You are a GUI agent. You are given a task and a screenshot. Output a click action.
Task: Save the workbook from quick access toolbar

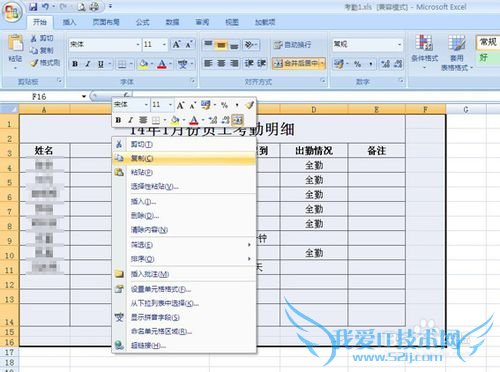pyautogui.click(x=33, y=7)
